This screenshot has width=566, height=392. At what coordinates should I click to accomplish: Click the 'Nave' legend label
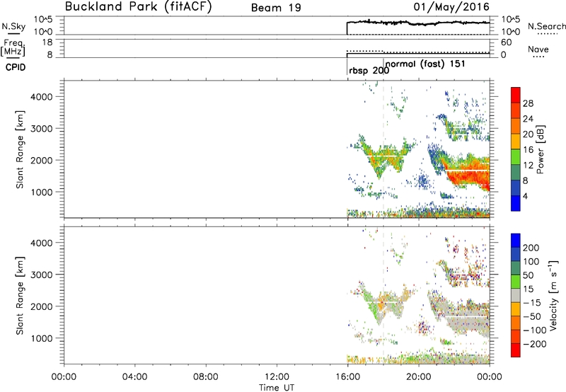[x=538, y=49]
